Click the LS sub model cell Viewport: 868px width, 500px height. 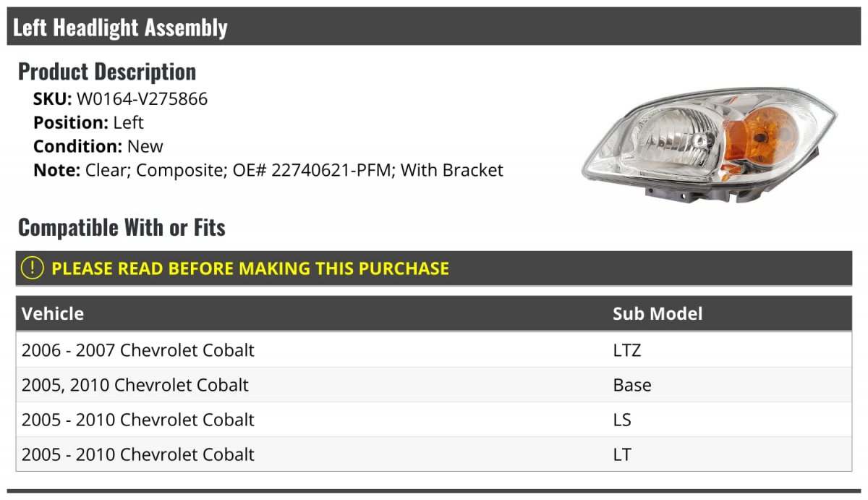point(622,420)
